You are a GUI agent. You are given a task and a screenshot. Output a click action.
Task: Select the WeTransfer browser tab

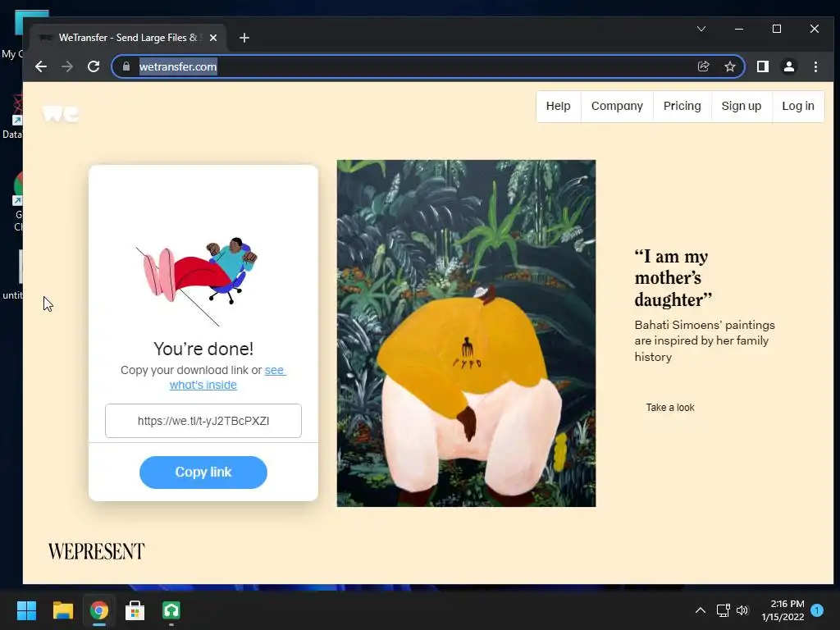point(129,38)
